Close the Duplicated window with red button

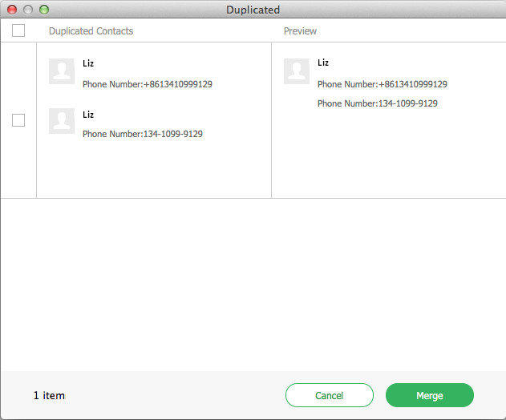coord(12,10)
